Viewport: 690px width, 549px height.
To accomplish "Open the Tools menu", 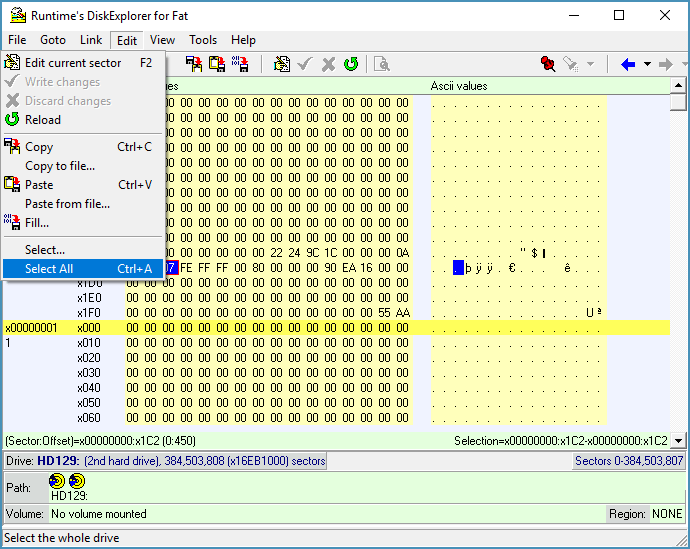I will tap(203, 40).
